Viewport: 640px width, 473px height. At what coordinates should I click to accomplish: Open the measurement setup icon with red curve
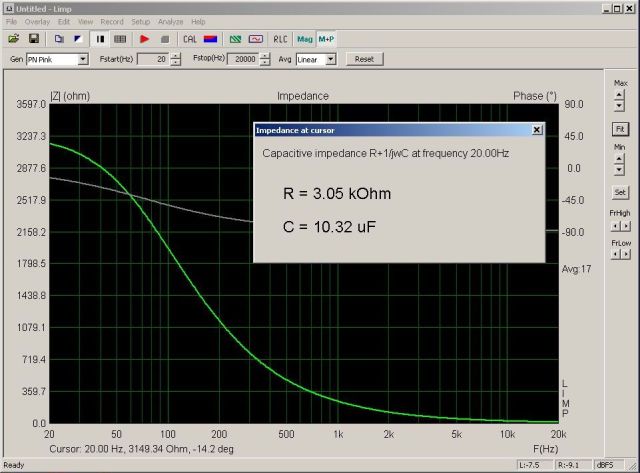point(256,39)
